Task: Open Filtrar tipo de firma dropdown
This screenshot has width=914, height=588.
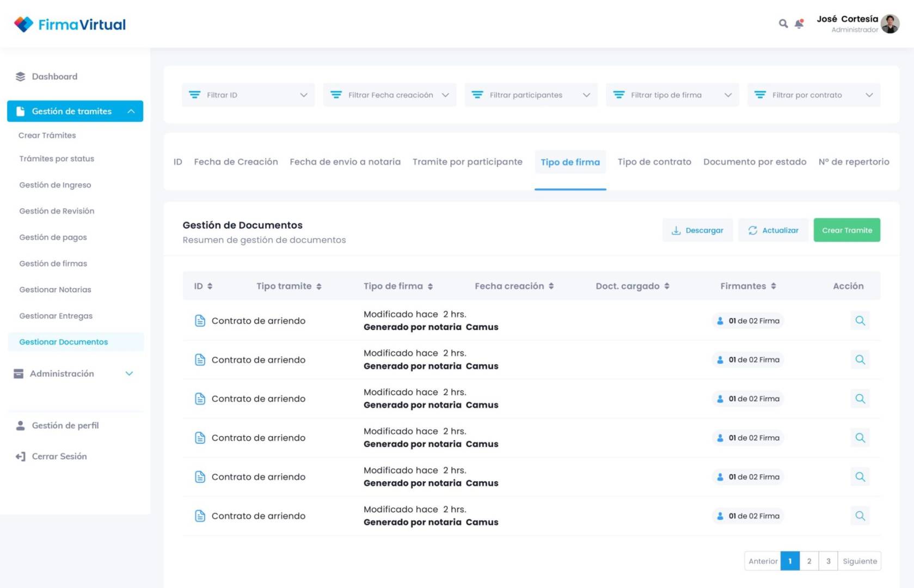Action: coord(672,95)
